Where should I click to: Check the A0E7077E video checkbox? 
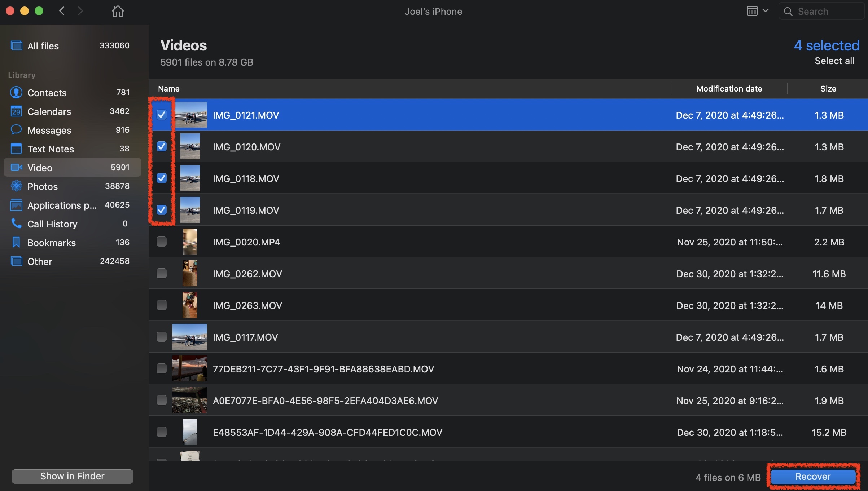click(162, 400)
